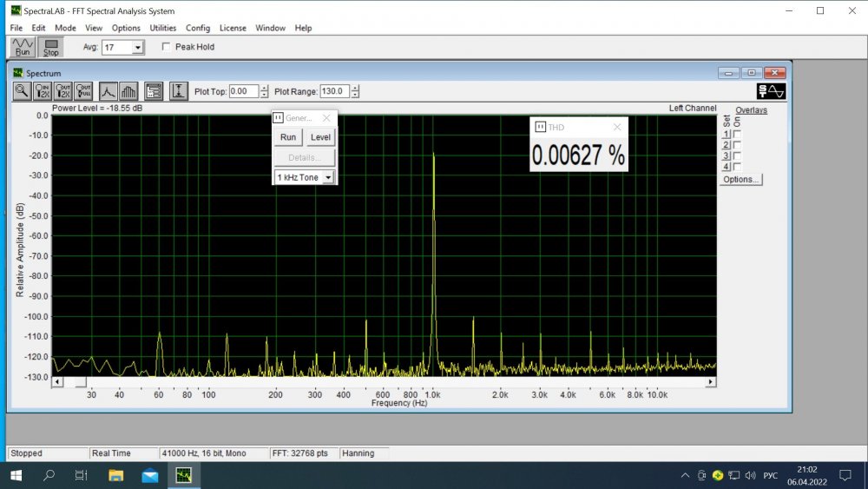Expand the 1 kHz Tone dropdown
Image resolution: width=868 pixels, height=489 pixels.
click(x=328, y=177)
